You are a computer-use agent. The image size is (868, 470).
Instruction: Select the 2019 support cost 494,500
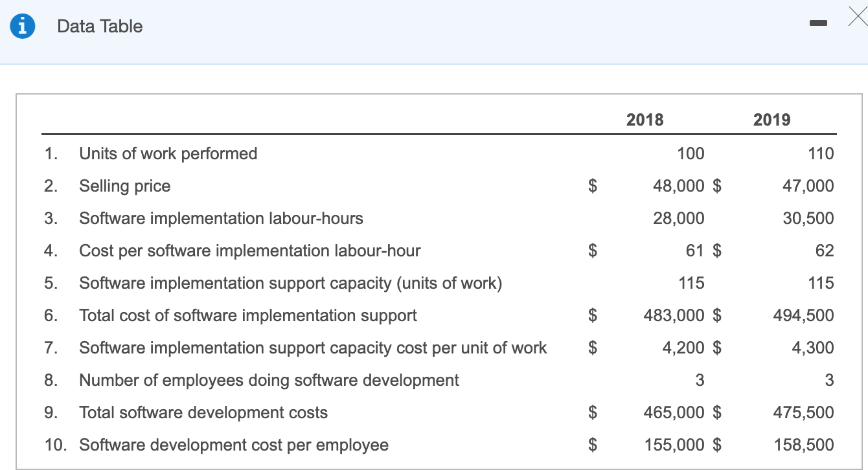(804, 315)
